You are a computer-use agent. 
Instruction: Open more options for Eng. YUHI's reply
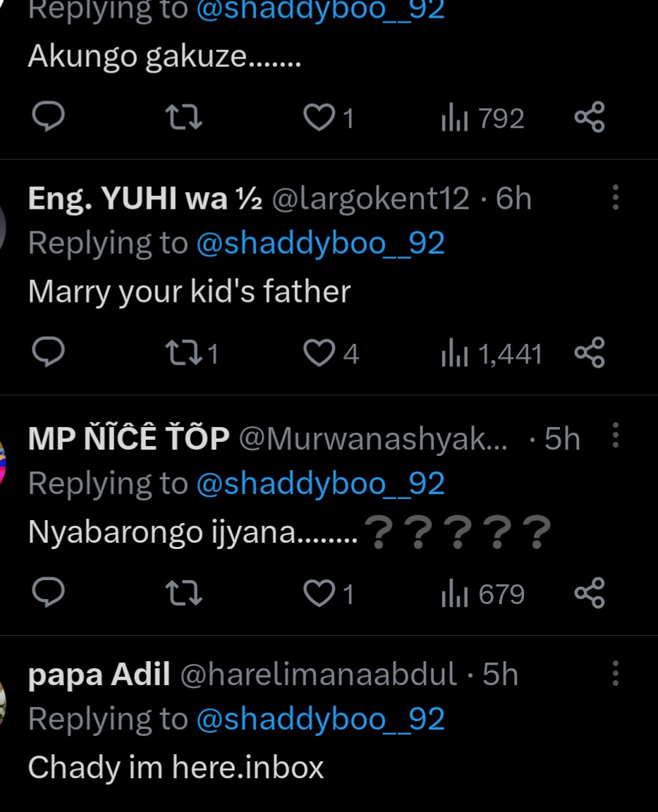[x=616, y=198]
